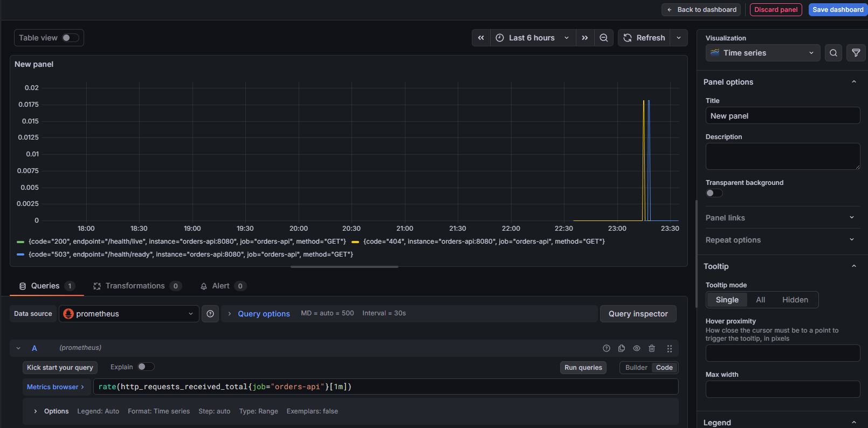Delete query A using the trash icon
Screen dimensions: 868x428
[652, 348]
